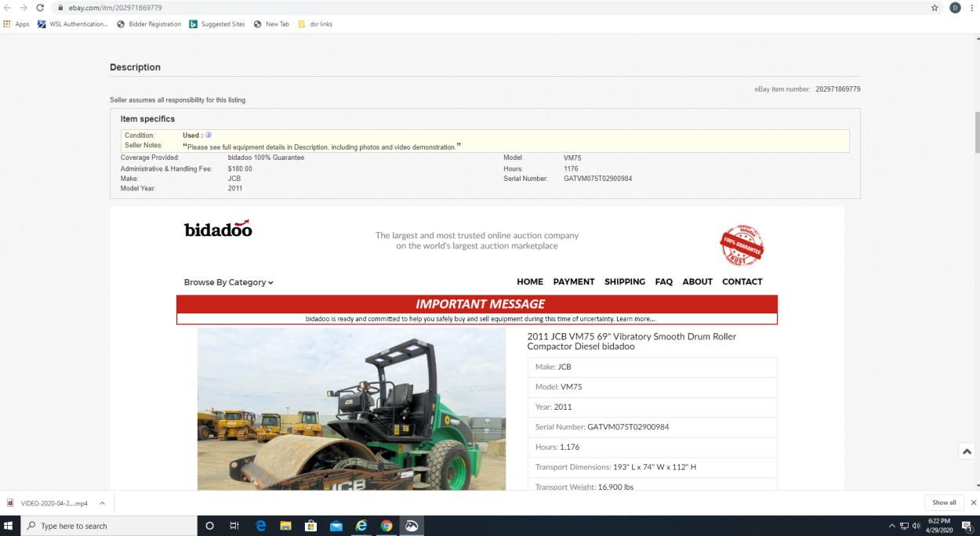The height and width of the screenshot is (536, 980).
Task: Open options arrow for downloaded video file
Action: click(103, 503)
